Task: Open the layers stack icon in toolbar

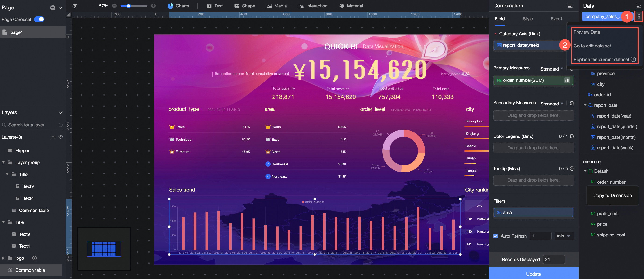Action: click(75, 6)
